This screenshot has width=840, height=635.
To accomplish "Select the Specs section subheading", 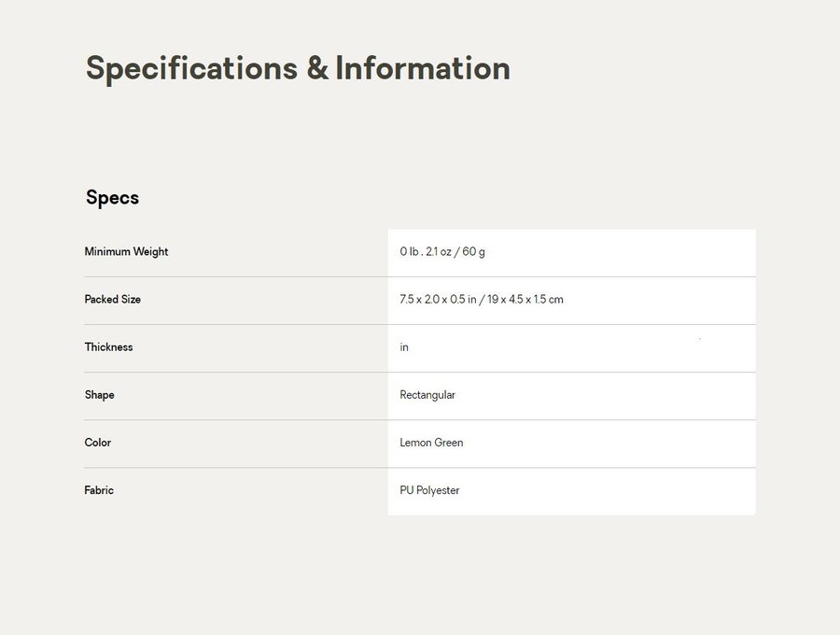I will click(x=112, y=198).
